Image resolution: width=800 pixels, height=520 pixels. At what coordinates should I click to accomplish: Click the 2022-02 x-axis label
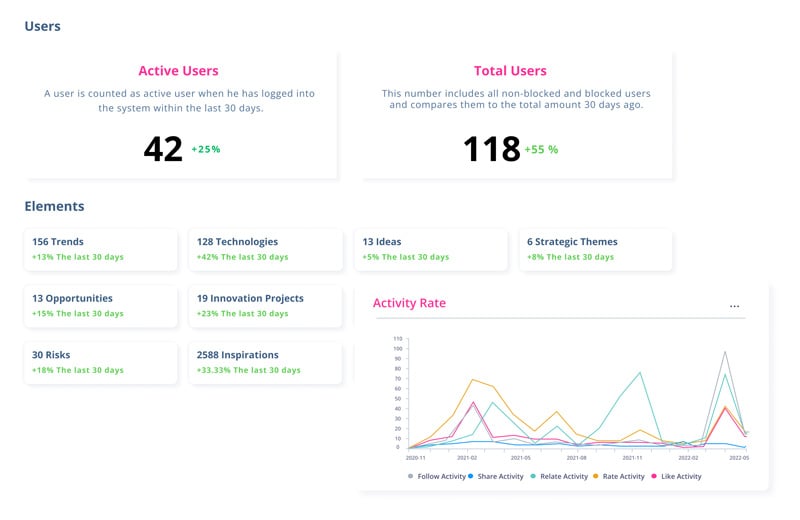(688, 458)
